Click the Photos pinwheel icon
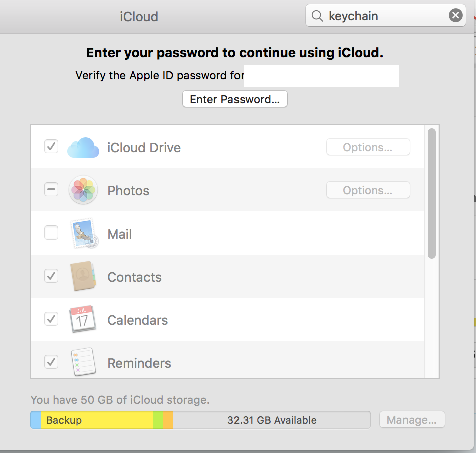Image resolution: width=476 pixels, height=453 pixels. point(83,190)
